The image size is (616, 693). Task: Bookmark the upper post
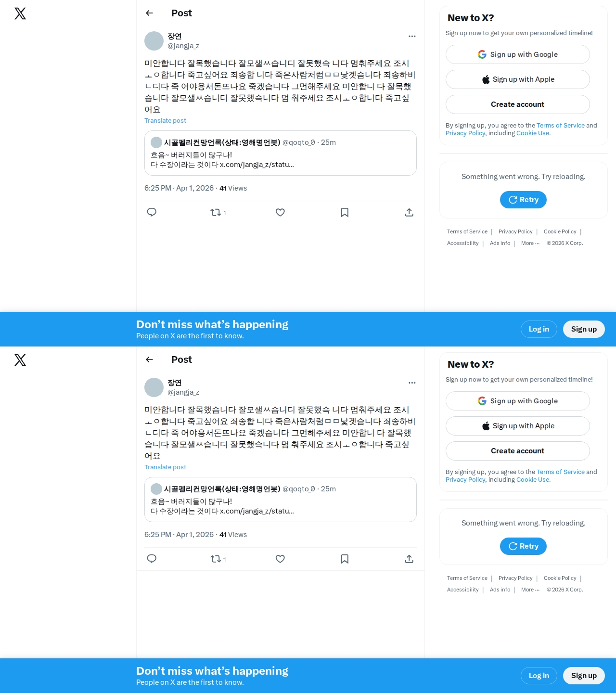pyautogui.click(x=345, y=212)
